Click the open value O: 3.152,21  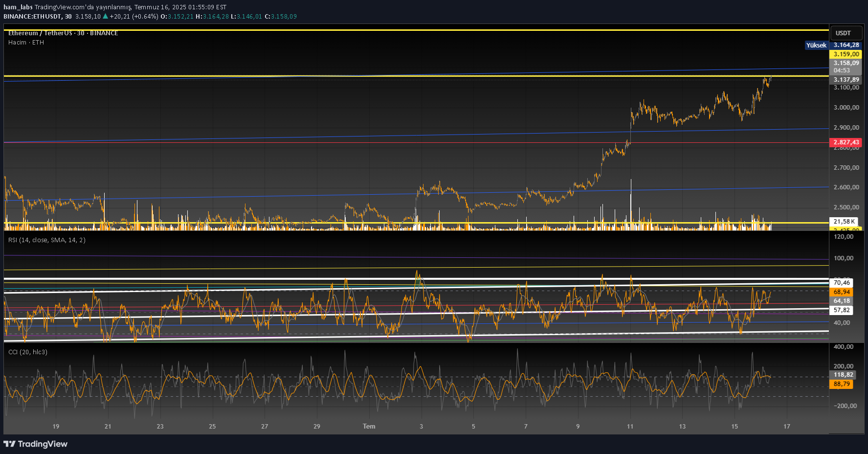[177, 17]
